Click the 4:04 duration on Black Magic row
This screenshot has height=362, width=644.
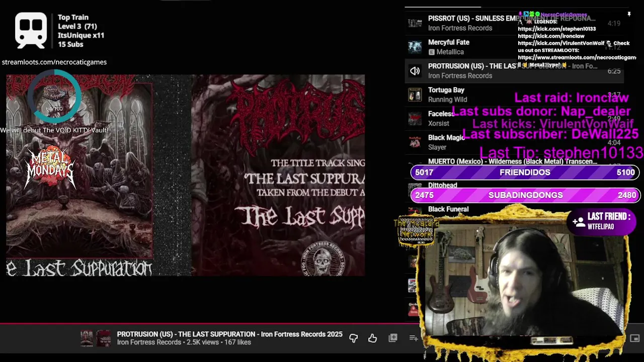point(614,143)
